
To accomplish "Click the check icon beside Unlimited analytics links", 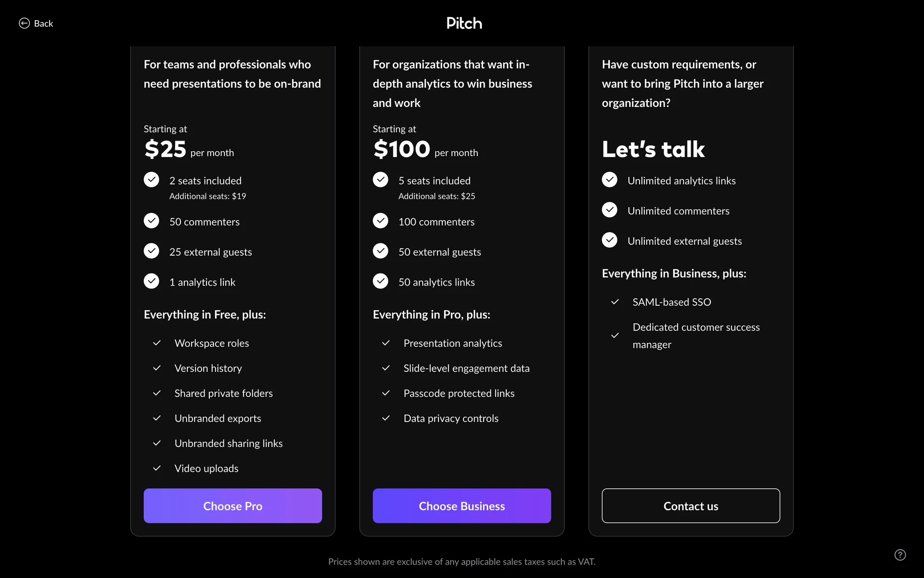I will coord(610,180).
